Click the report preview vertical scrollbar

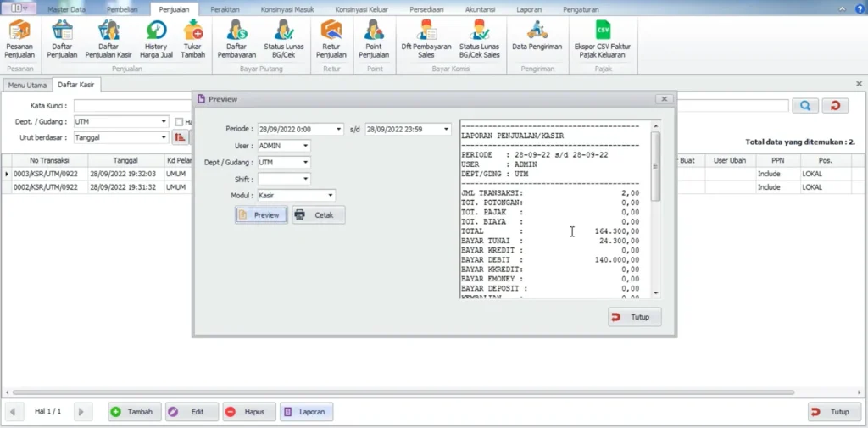(x=655, y=212)
